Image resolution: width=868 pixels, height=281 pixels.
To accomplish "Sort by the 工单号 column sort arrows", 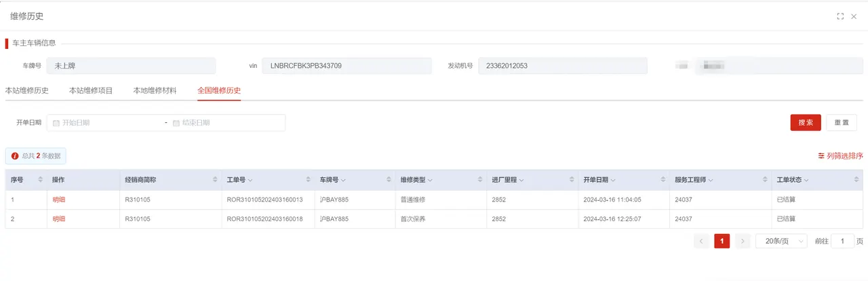I will point(309,180).
